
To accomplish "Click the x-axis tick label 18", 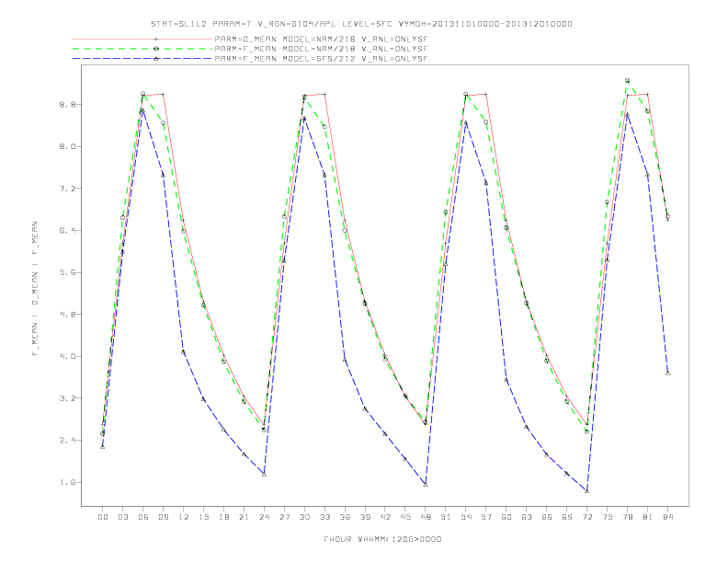I will [x=223, y=517].
